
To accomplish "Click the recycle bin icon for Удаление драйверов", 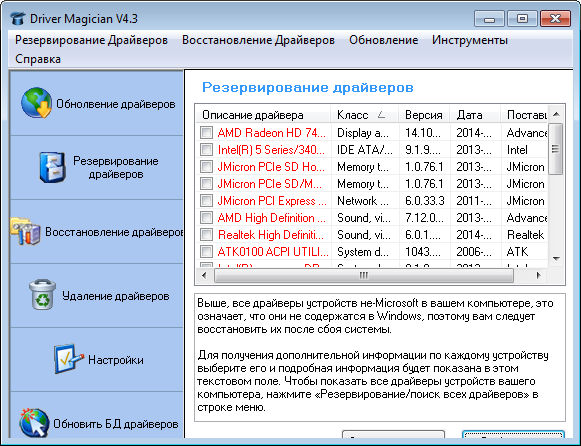I will pyautogui.click(x=42, y=295).
